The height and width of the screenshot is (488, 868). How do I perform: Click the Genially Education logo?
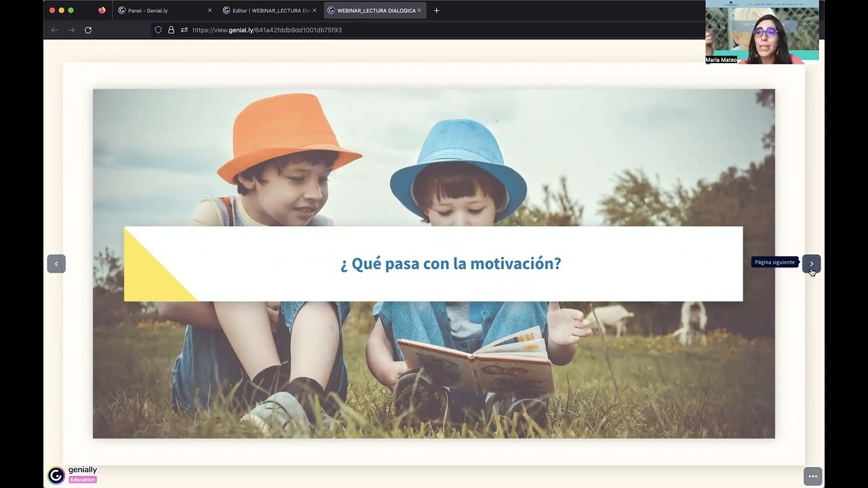click(x=73, y=474)
